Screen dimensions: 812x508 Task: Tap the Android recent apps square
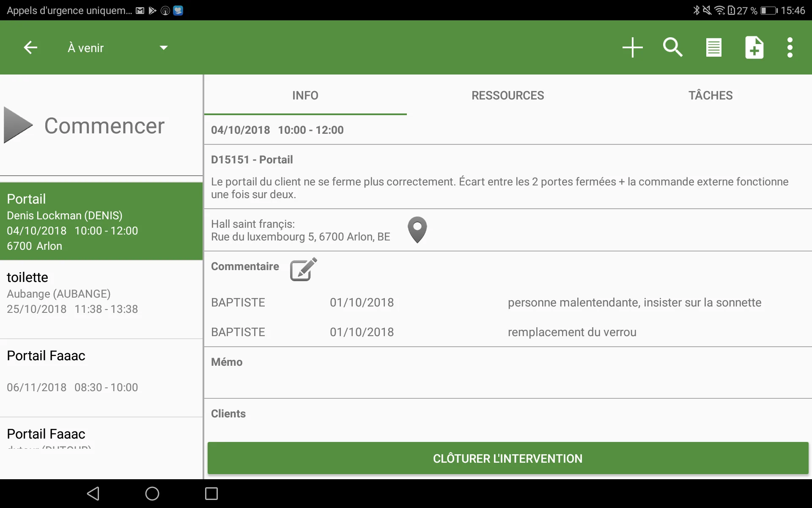211,494
